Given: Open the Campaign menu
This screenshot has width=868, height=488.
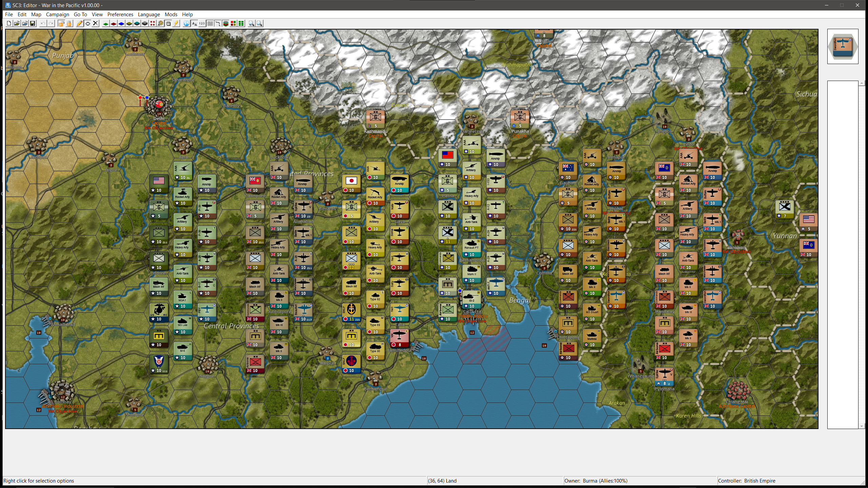Looking at the screenshot, I should point(57,14).
